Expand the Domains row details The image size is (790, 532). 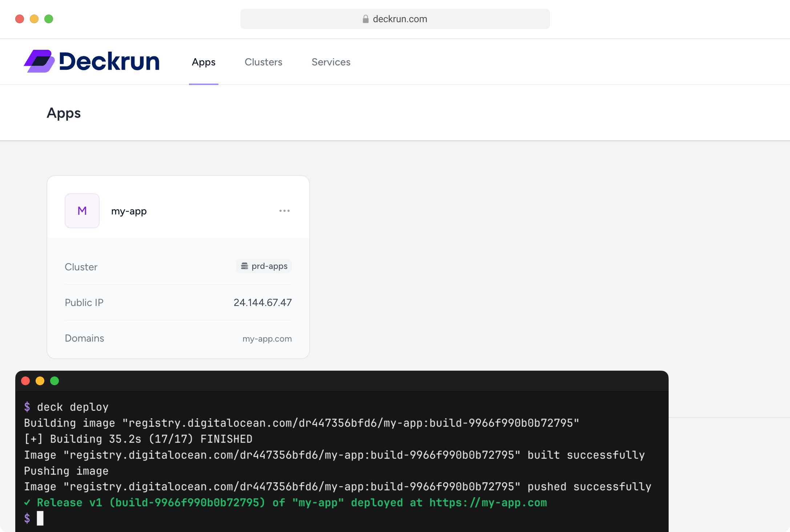(84, 338)
